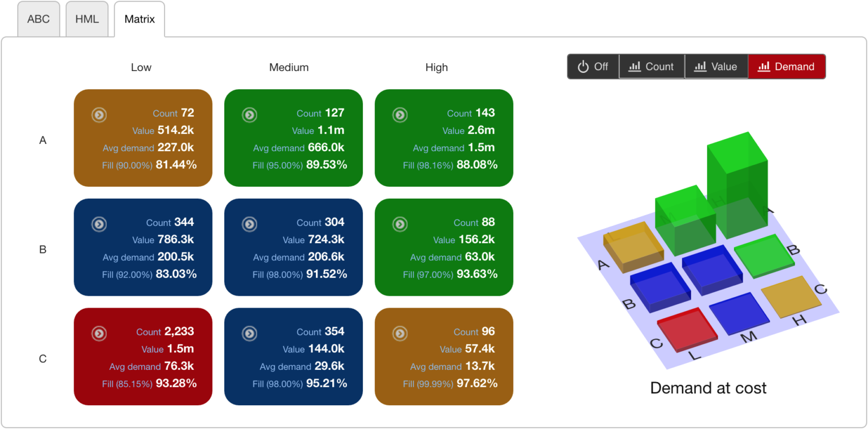Select the drill-down icon in the B-Medium cell

coord(249,224)
